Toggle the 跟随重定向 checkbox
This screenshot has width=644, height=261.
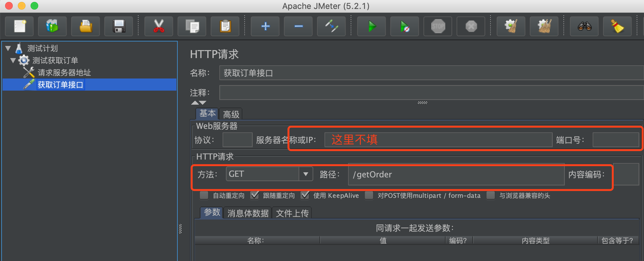pyautogui.click(x=254, y=195)
